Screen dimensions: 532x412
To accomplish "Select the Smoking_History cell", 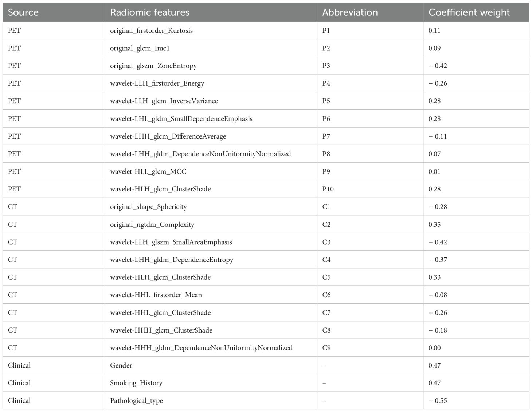I will pos(136,383).
